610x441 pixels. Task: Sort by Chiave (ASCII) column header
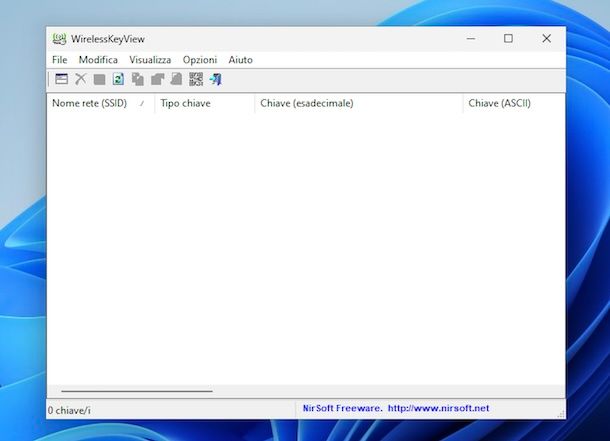[x=514, y=103]
